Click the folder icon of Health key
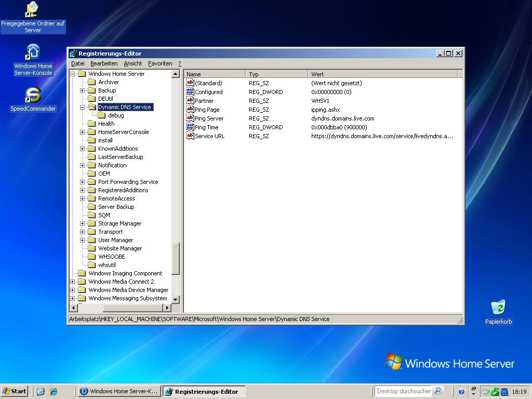Screen dimensions: 532x399 click(91, 124)
